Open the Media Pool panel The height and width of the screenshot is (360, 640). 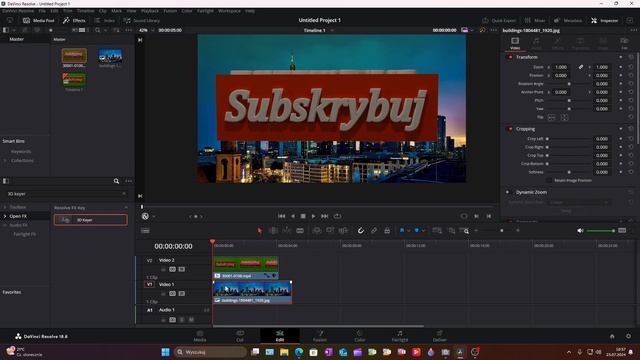pyautogui.click(x=38, y=20)
